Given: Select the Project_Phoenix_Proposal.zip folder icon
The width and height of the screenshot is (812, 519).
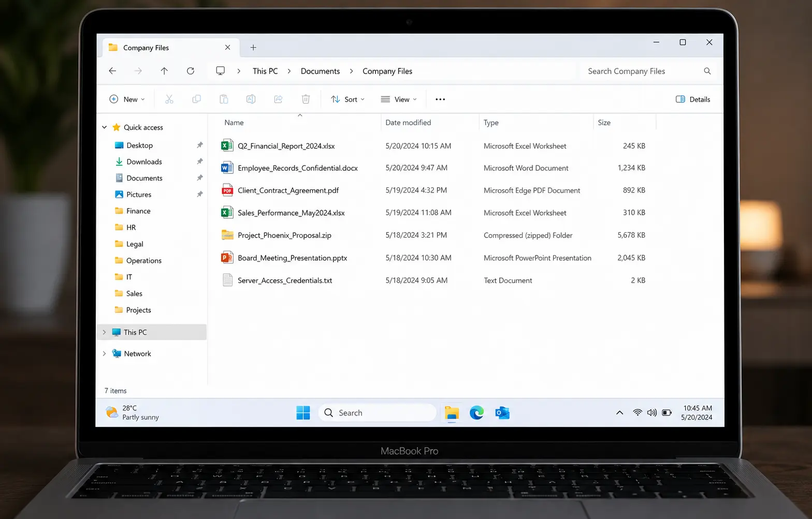Looking at the screenshot, I should coord(227,235).
